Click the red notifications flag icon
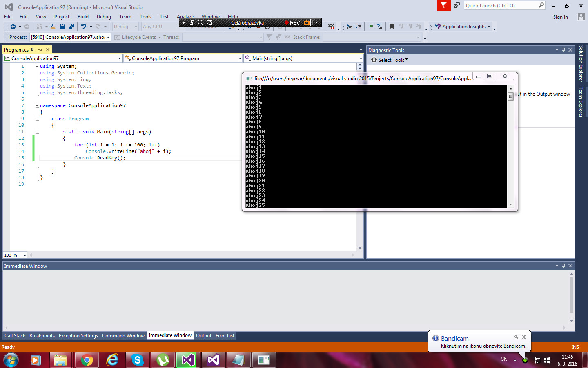This screenshot has width=588, height=368. pyautogui.click(x=443, y=5)
